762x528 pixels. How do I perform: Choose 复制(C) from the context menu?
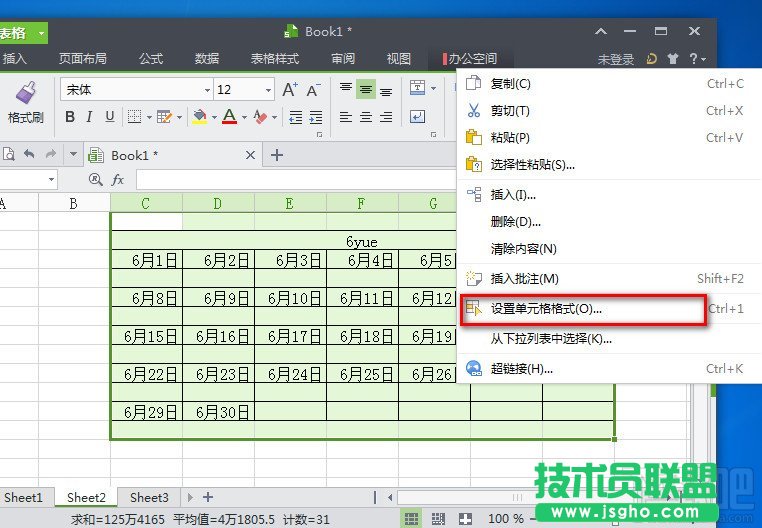[x=609, y=84]
